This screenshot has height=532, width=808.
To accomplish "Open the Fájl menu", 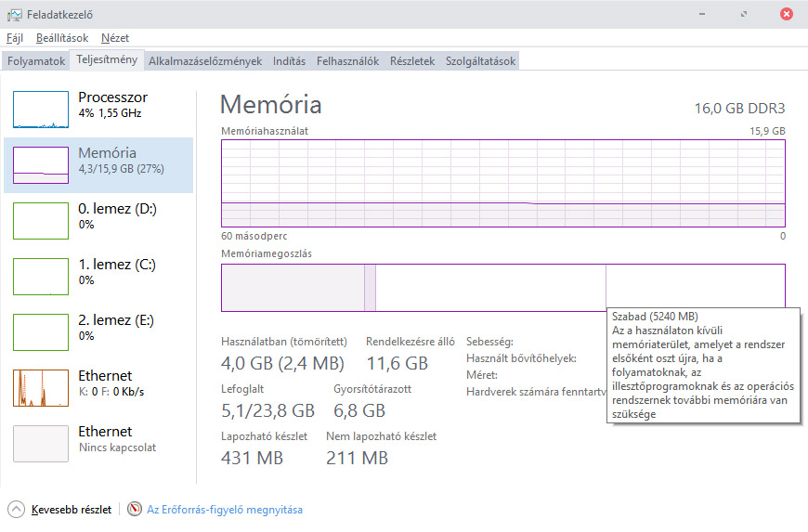I will pos(15,38).
